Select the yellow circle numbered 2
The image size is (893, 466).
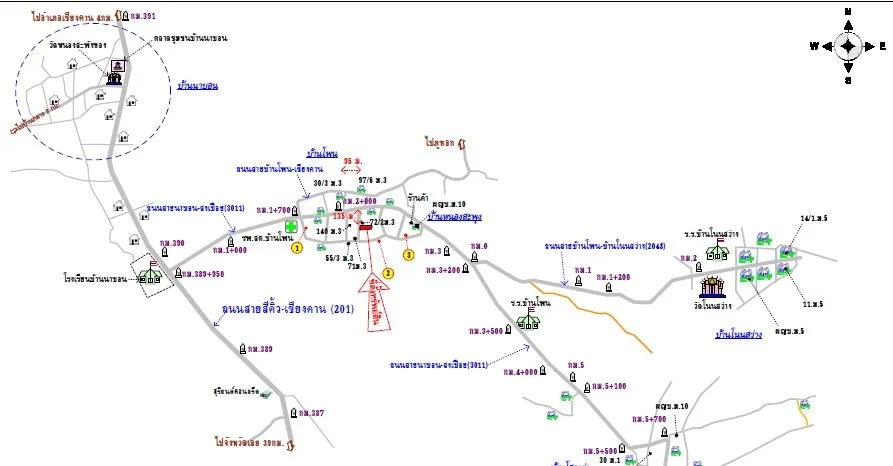pos(388,273)
